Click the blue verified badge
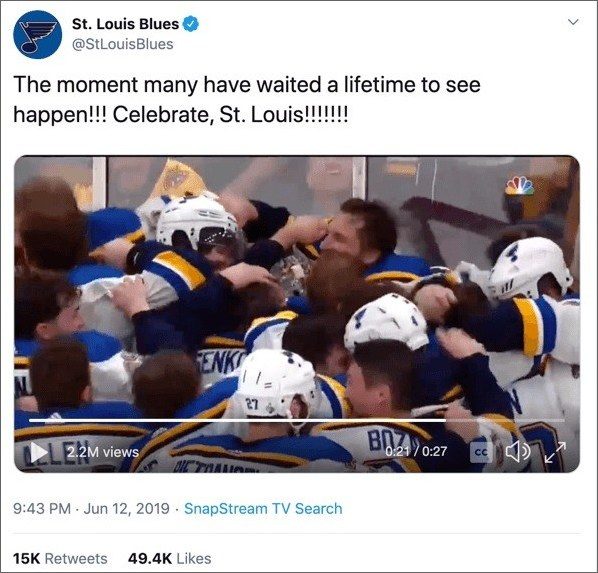Screen dimensions: 598x573 pyautogui.click(x=190, y=24)
